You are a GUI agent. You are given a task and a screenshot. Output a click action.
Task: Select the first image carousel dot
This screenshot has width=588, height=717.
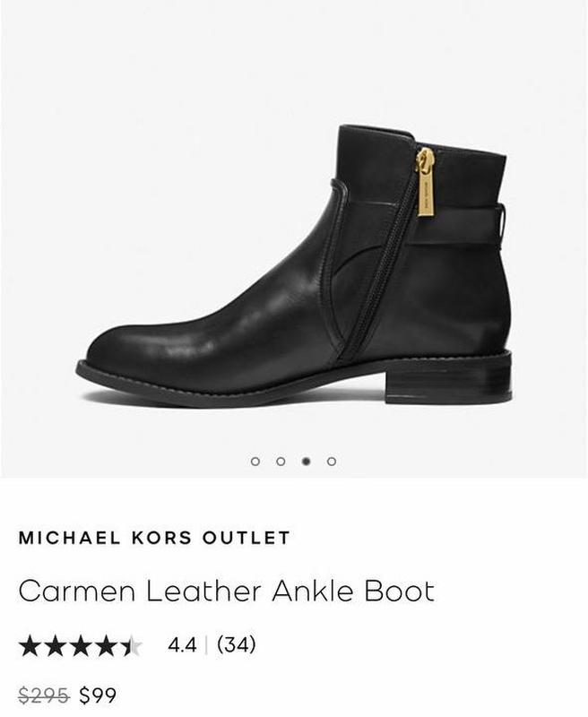pyautogui.click(x=255, y=461)
